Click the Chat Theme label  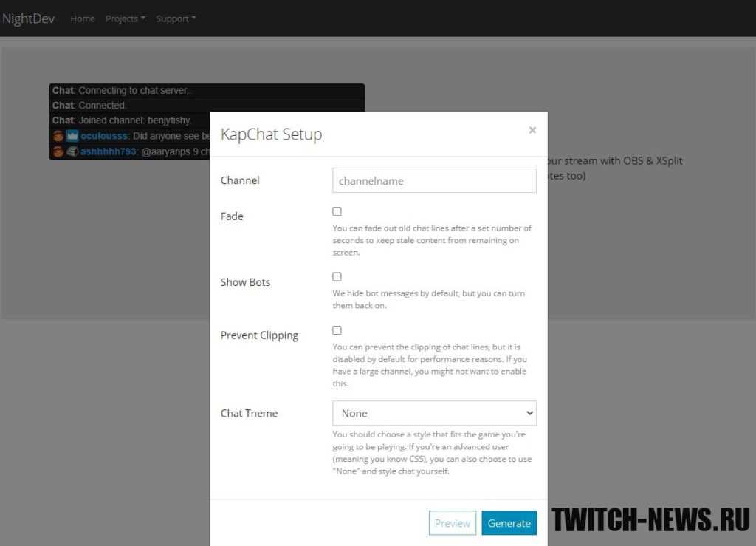[249, 413]
